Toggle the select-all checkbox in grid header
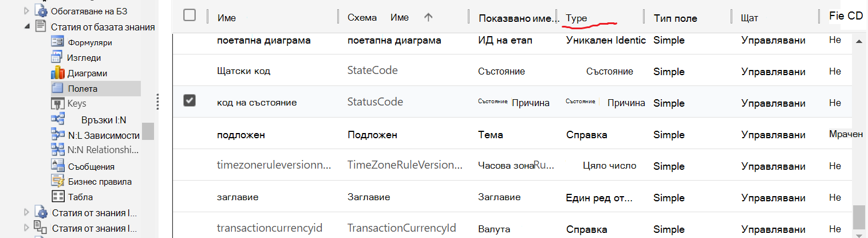Image resolution: width=868 pixels, height=238 pixels. click(190, 15)
